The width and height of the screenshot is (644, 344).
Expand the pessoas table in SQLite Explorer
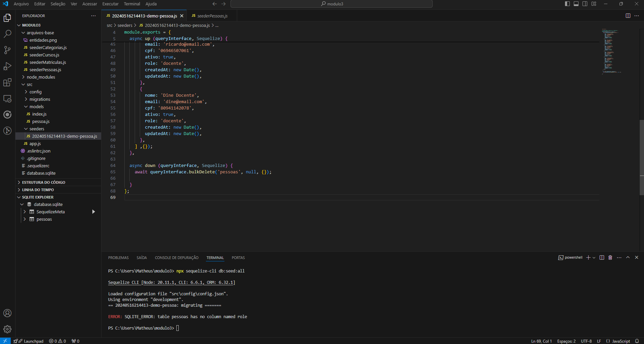(25, 219)
